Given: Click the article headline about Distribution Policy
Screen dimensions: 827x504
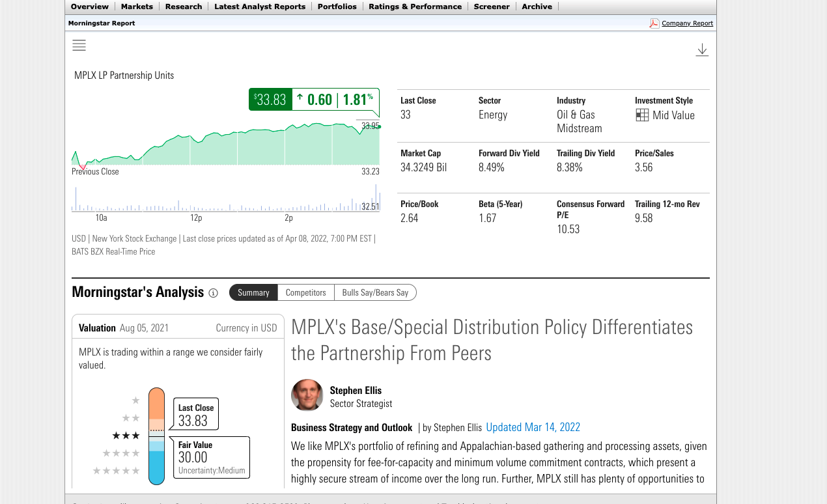Looking at the screenshot, I should 492,339.
